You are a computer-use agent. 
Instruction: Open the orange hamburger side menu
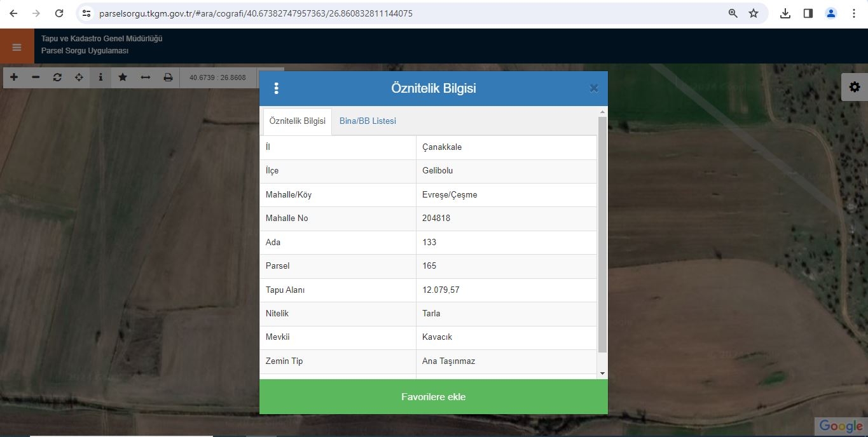coord(17,47)
